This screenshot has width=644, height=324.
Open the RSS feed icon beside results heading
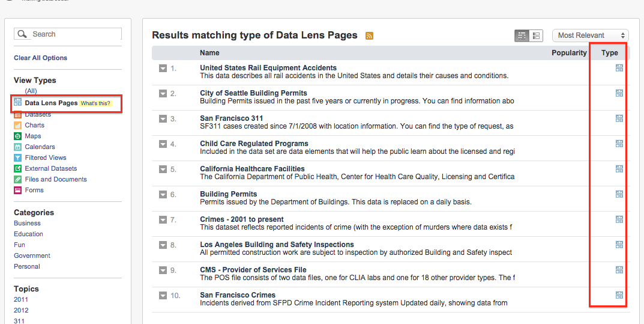click(369, 36)
